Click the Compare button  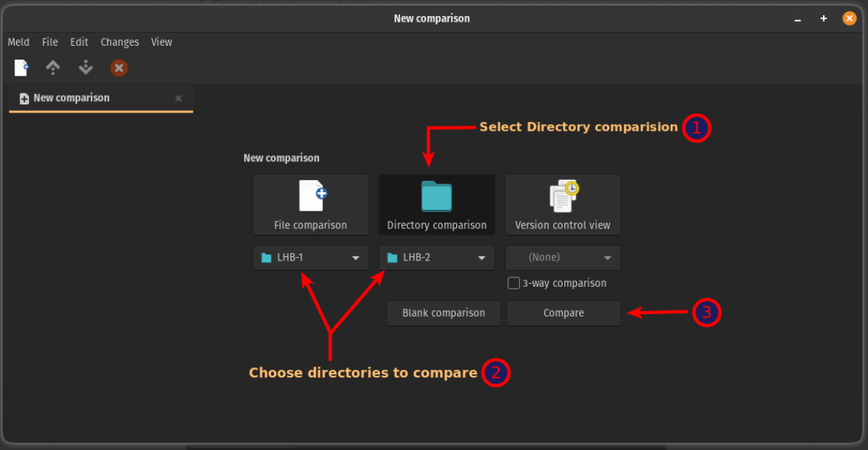[563, 313]
